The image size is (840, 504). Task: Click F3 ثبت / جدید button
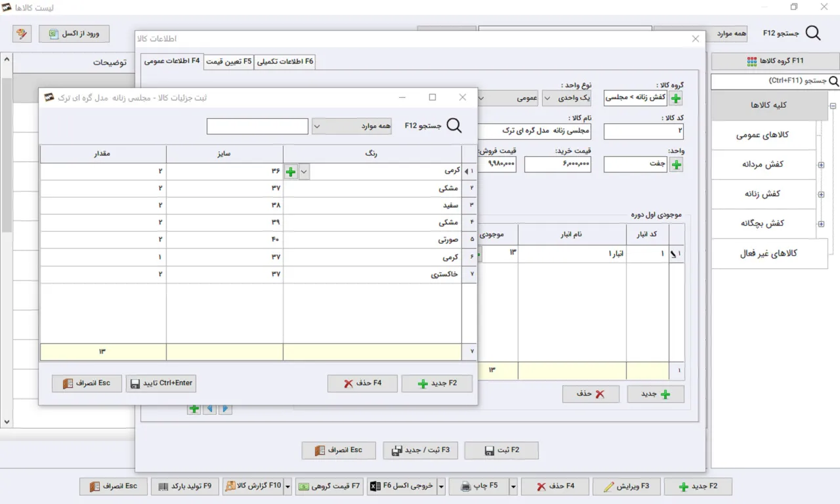point(420,450)
